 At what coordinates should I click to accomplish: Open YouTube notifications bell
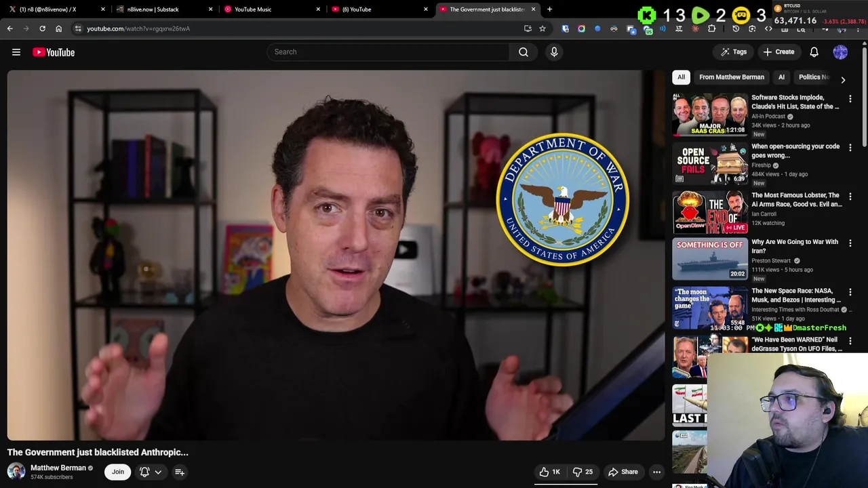(814, 52)
